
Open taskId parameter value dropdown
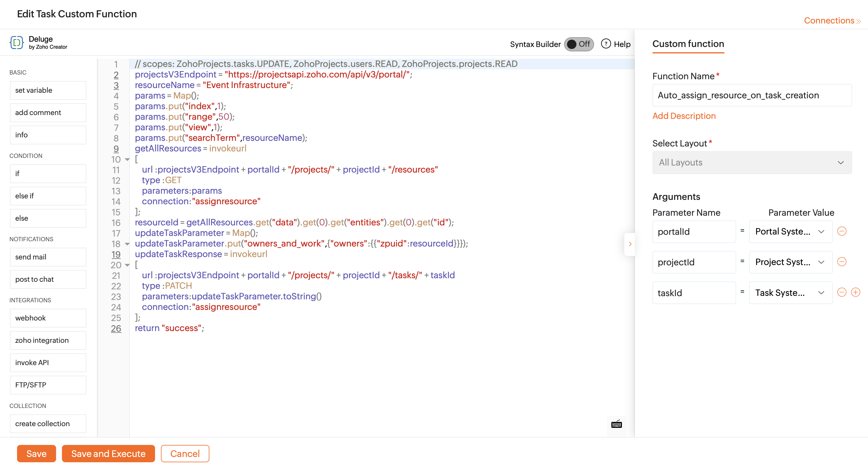tap(790, 293)
